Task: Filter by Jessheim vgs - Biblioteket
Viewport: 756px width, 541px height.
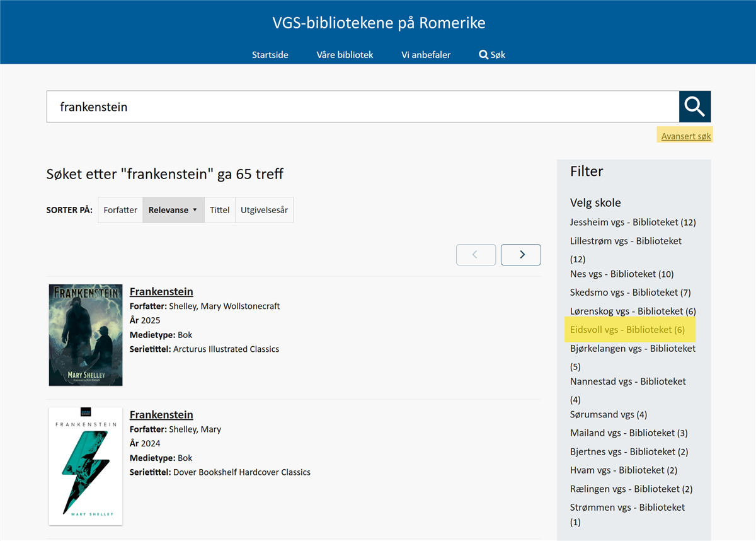Action: click(633, 222)
